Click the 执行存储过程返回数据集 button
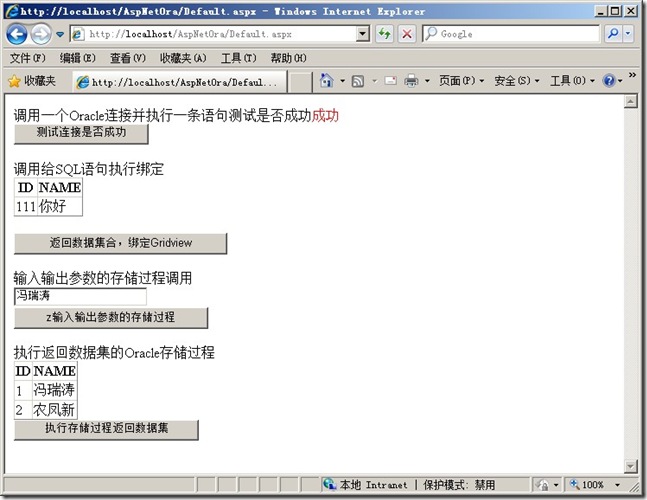This screenshot has height=500, width=647. click(106, 429)
